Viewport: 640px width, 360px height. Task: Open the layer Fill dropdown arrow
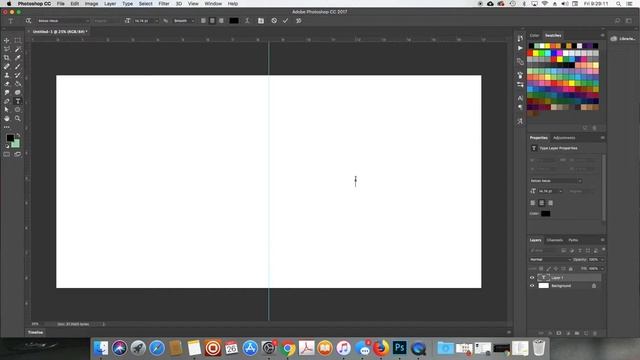pos(602,269)
